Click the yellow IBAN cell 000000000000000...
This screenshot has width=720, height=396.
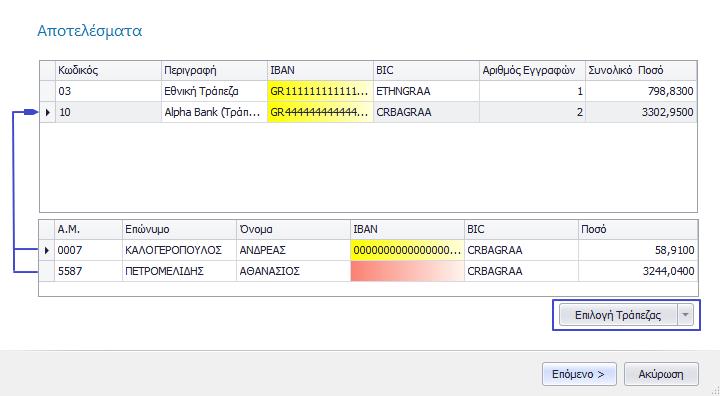[x=407, y=250]
